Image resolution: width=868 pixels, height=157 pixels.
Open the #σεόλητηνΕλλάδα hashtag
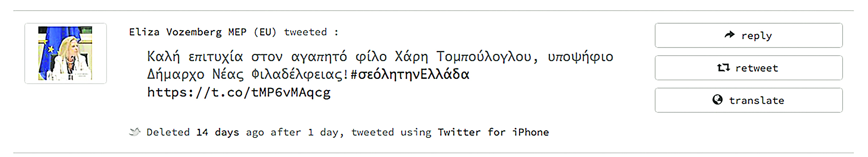pyautogui.click(x=410, y=75)
